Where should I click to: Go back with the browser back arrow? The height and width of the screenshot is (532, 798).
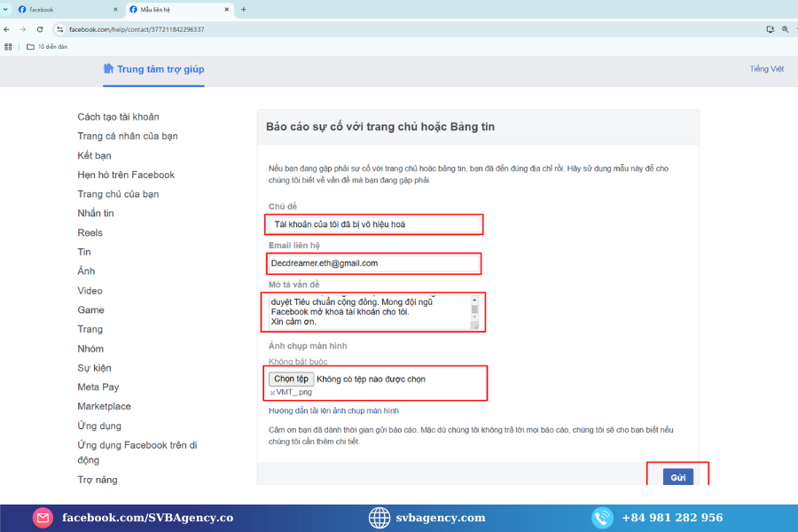coord(6,29)
